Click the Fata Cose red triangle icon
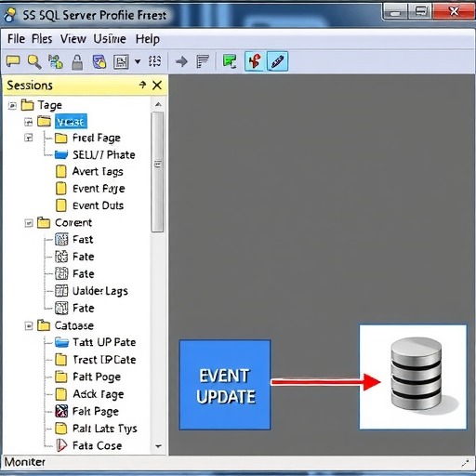Image resolution: width=476 pixels, height=476 pixels. 61,445
